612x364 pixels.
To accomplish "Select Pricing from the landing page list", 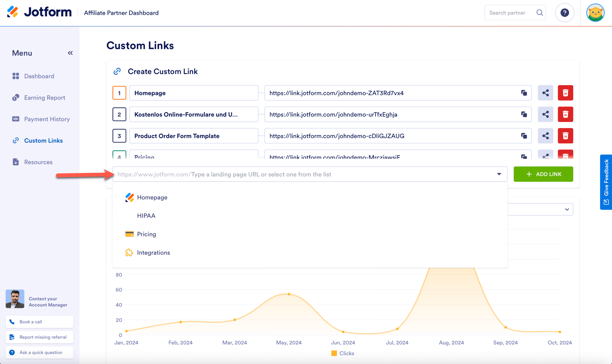I will click(x=146, y=234).
